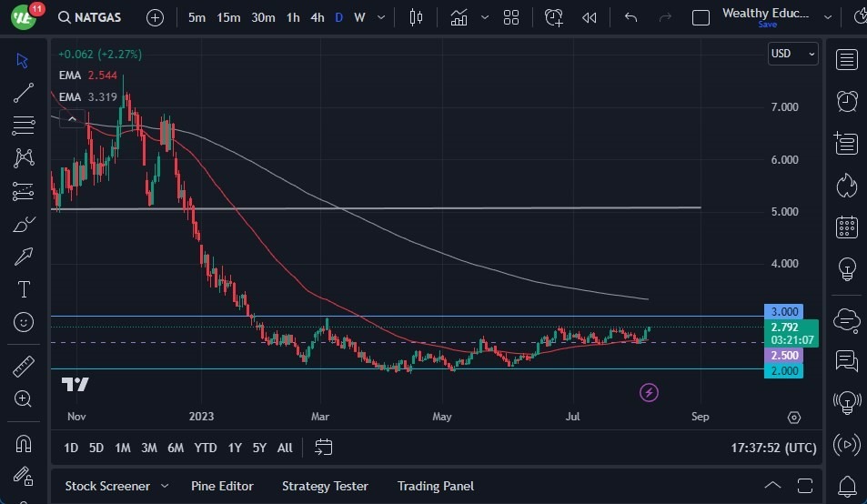Open the Fibonacci retracement tool
The width and height of the screenshot is (867, 504).
(x=24, y=126)
